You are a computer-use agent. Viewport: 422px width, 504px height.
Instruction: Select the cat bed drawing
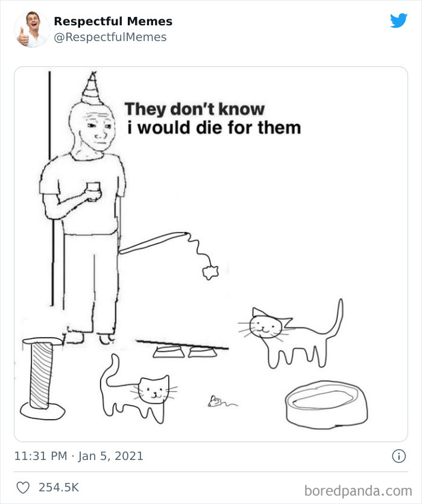pyautogui.click(x=324, y=404)
